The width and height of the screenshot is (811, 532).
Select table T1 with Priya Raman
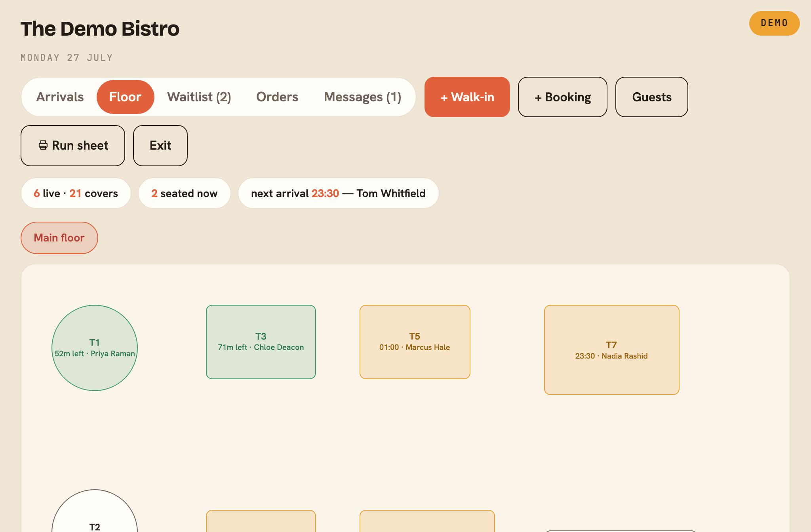point(95,348)
